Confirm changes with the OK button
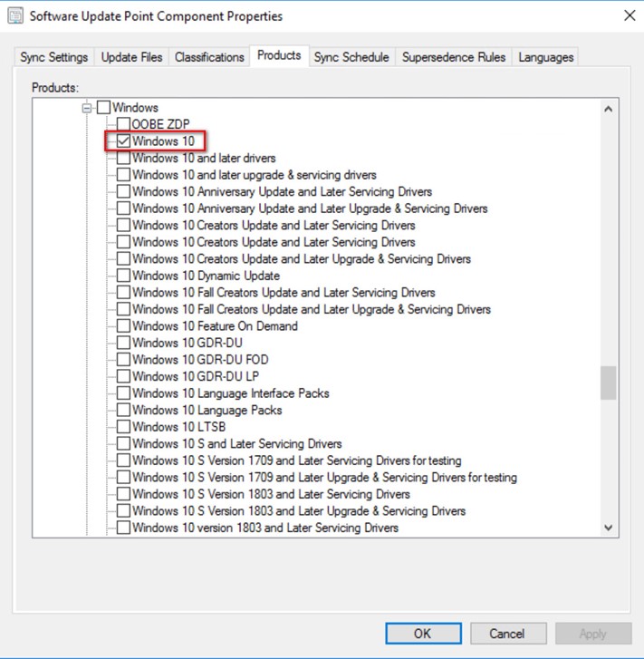 click(x=423, y=634)
